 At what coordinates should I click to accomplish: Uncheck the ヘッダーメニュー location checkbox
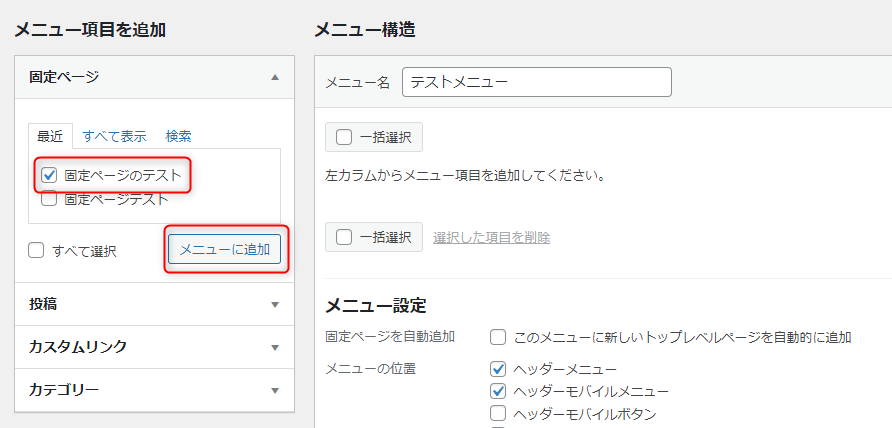pyautogui.click(x=498, y=369)
